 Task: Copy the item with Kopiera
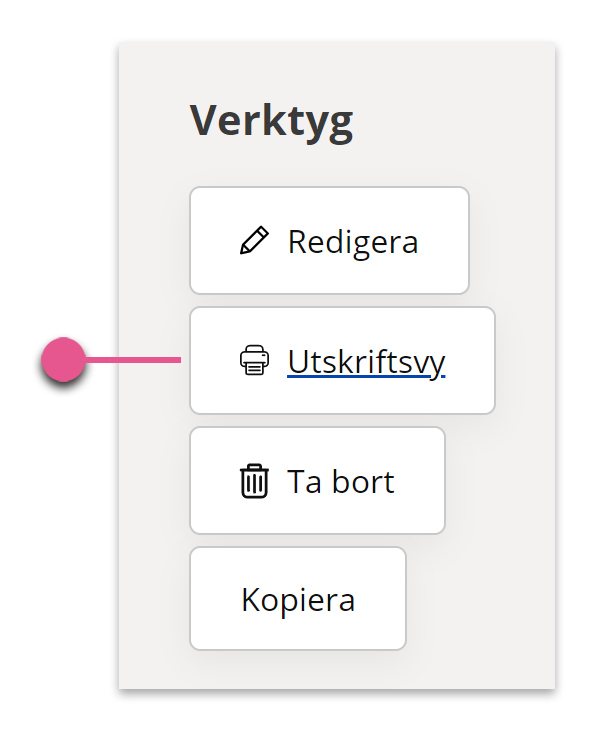click(x=298, y=599)
